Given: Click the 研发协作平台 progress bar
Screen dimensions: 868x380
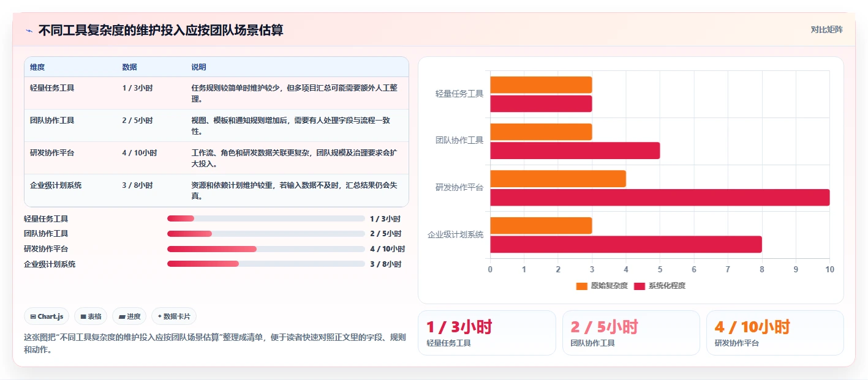Looking at the screenshot, I should coord(266,249).
